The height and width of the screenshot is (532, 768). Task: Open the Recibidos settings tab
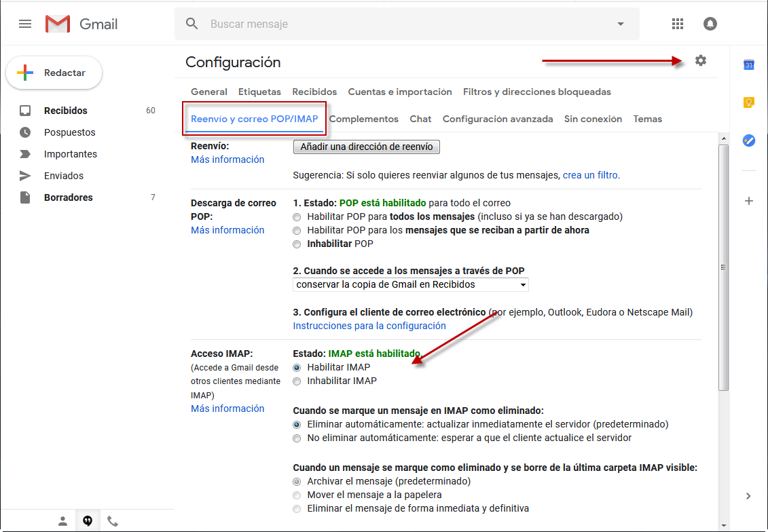coord(314,92)
